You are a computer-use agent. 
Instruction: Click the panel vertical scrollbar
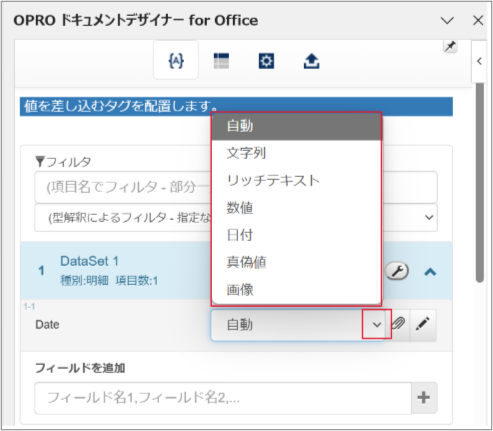[479, 183]
